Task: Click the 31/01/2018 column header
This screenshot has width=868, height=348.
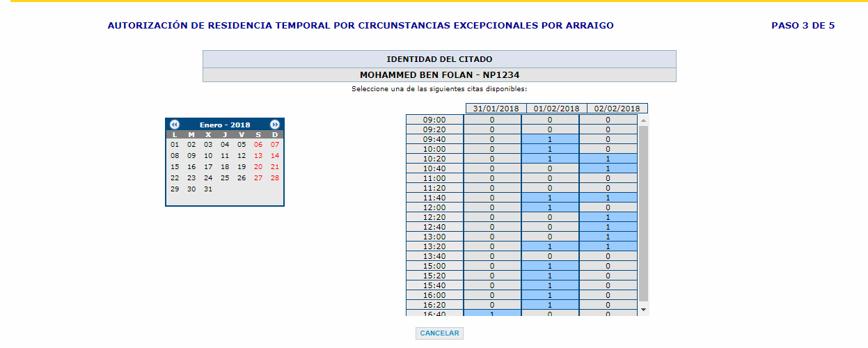Action: click(x=496, y=109)
